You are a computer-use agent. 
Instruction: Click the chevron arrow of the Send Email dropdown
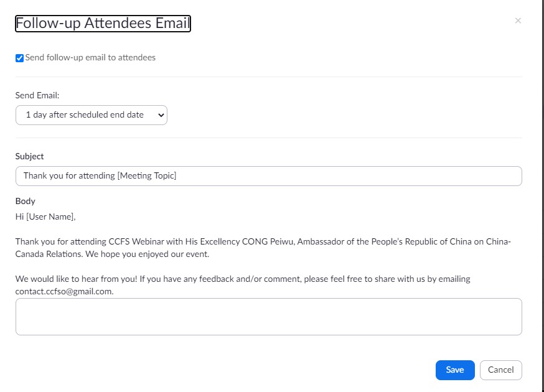(x=161, y=115)
